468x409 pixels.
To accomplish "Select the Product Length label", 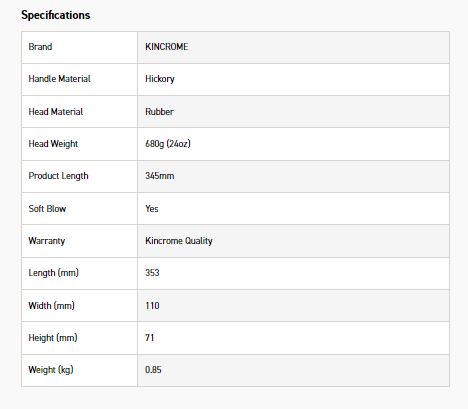I will click(58, 176).
